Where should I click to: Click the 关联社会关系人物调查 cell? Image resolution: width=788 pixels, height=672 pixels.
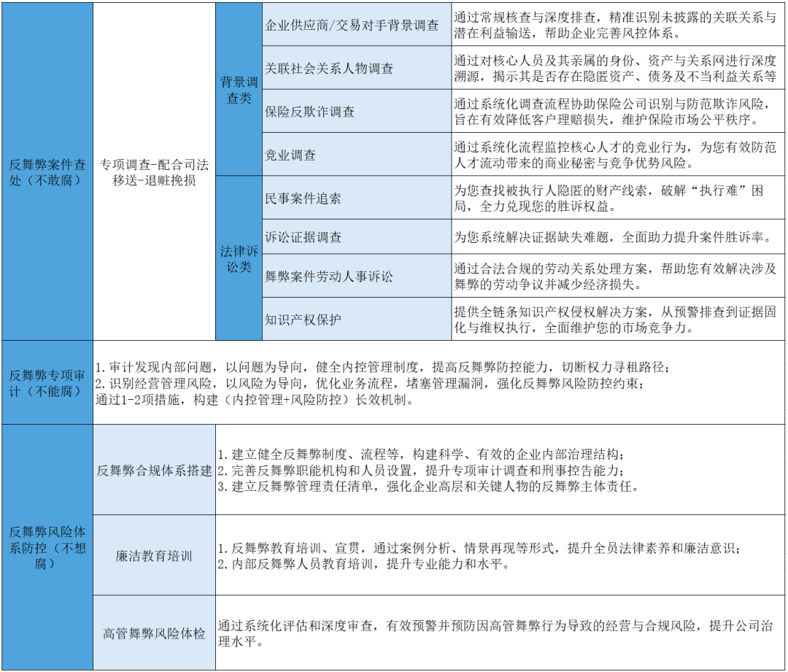tap(357, 68)
